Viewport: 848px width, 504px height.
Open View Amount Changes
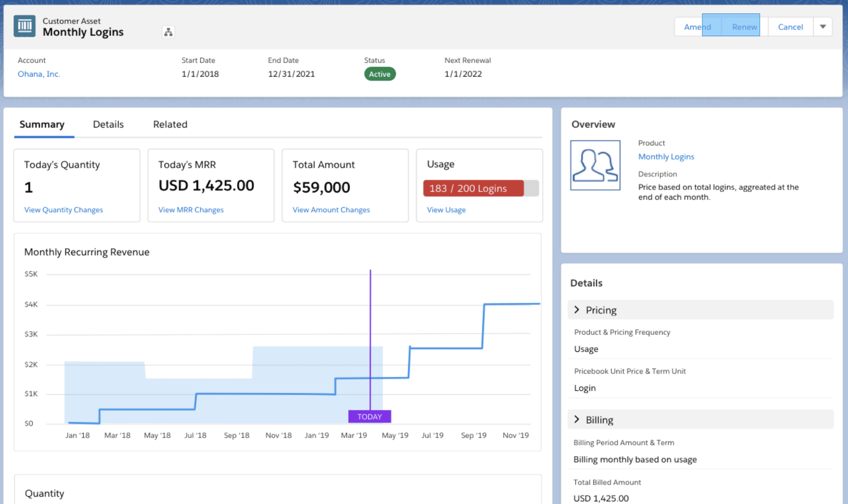pyautogui.click(x=331, y=209)
